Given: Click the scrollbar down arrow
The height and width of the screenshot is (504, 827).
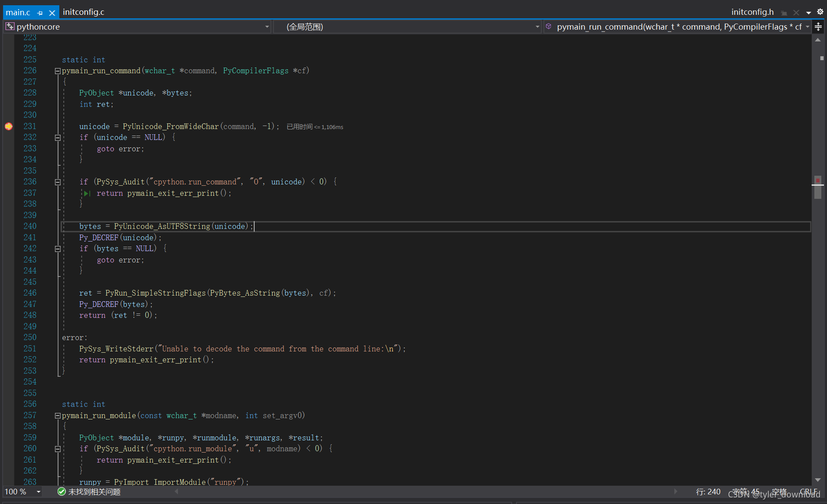Looking at the screenshot, I should tap(818, 480).
